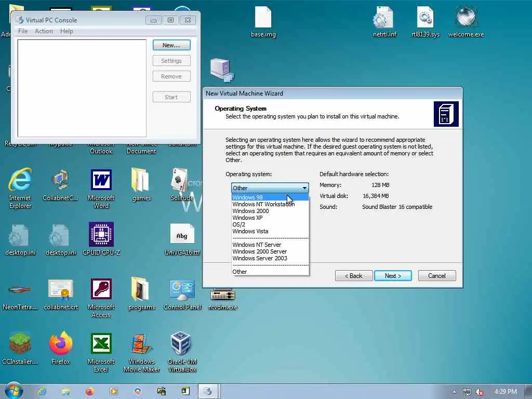532x399 pixels.
Task: Select Windows 2000 Server option
Action: tap(270, 251)
